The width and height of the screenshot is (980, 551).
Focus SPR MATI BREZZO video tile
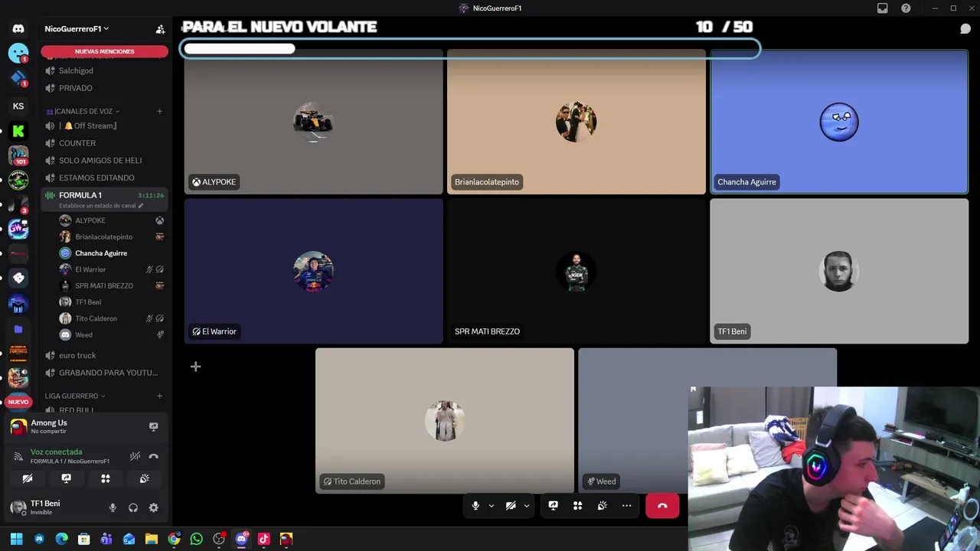577,272
